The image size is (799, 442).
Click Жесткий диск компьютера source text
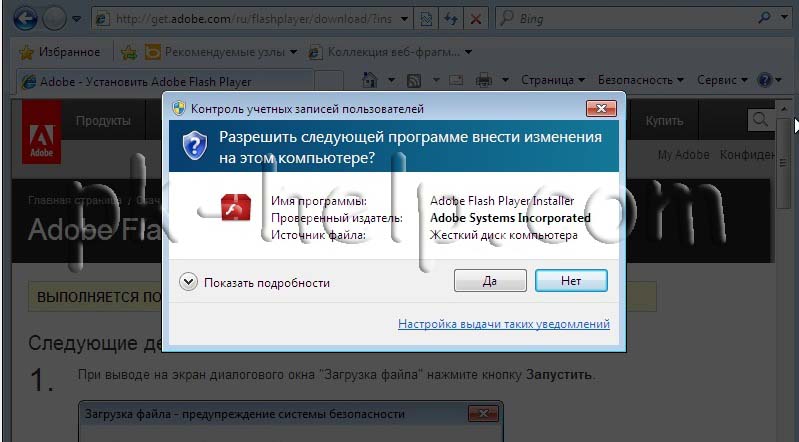point(503,235)
